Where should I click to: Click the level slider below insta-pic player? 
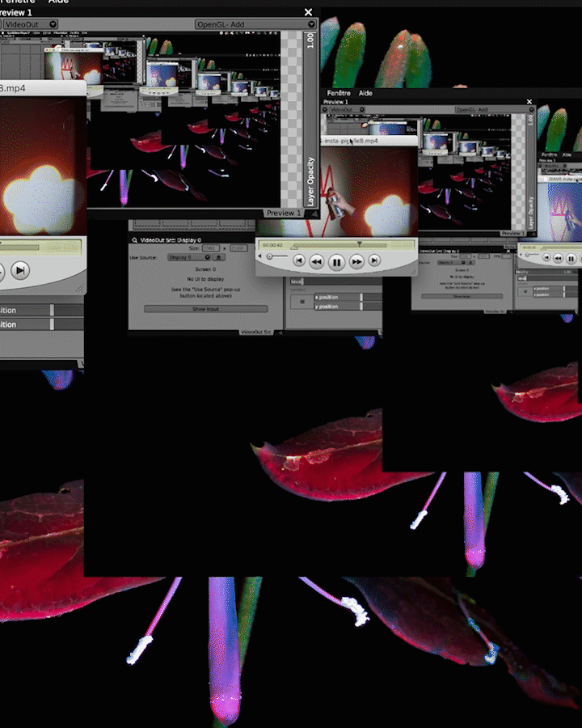click(x=336, y=281)
